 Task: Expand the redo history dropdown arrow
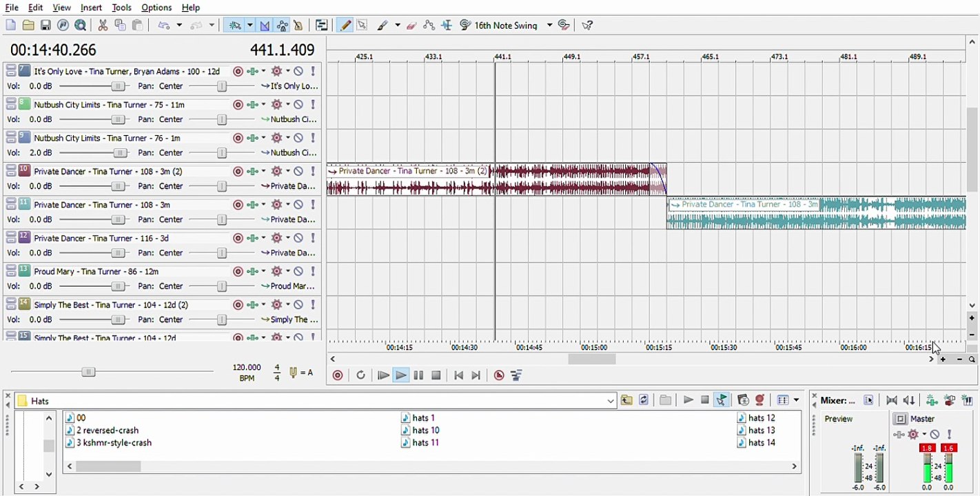tap(212, 25)
